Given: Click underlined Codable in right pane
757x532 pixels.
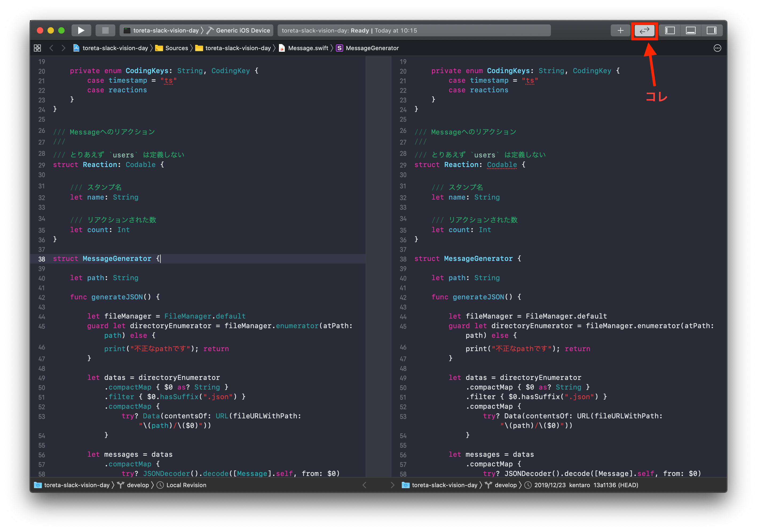Looking at the screenshot, I should (502, 165).
